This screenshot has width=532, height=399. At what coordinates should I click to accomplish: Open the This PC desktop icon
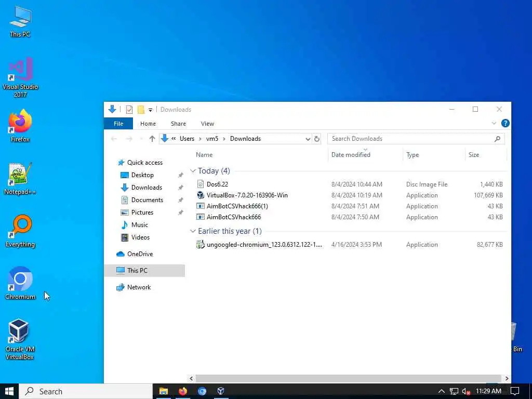pyautogui.click(x=20, y=22)
